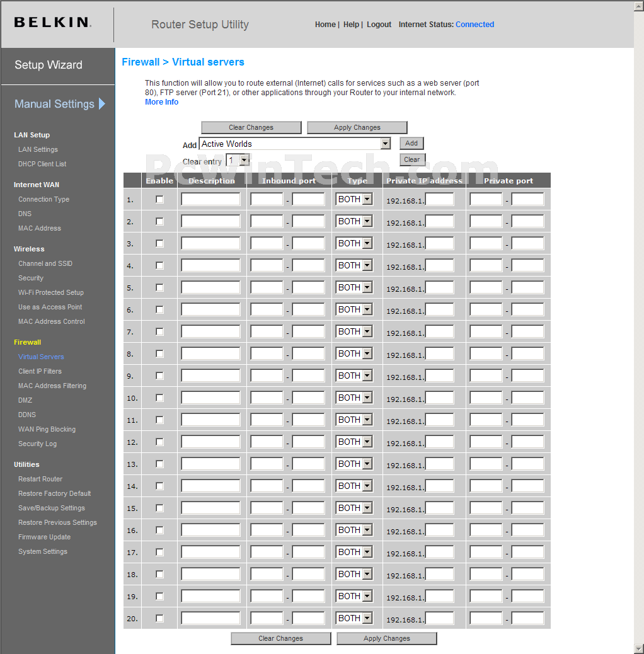Select Restart Router under Utilities
The image size is (644, 654).
(40, 479)
